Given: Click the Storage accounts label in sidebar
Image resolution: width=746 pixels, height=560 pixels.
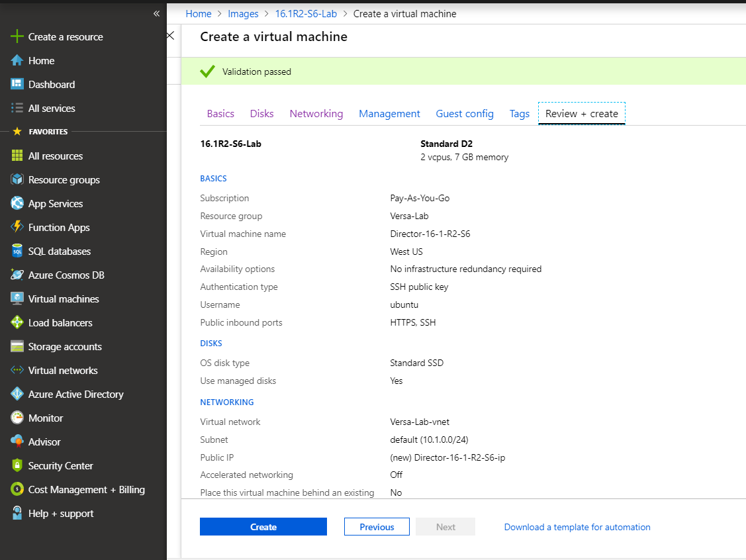Looking at the screenshot, I should 65,346.
